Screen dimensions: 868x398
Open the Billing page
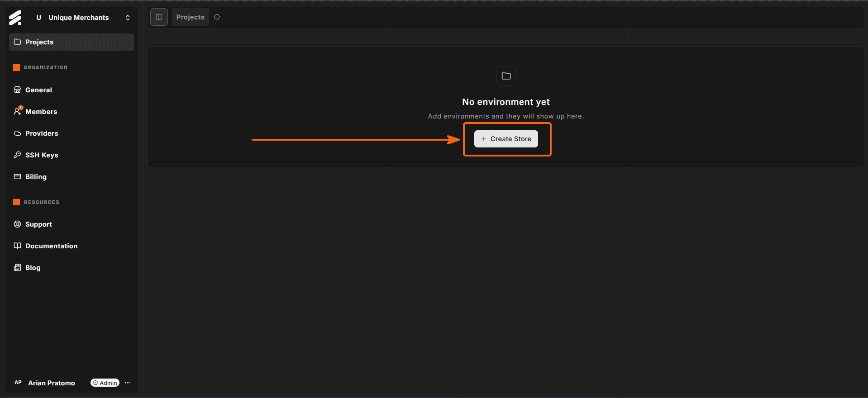[x=72, y=177]
